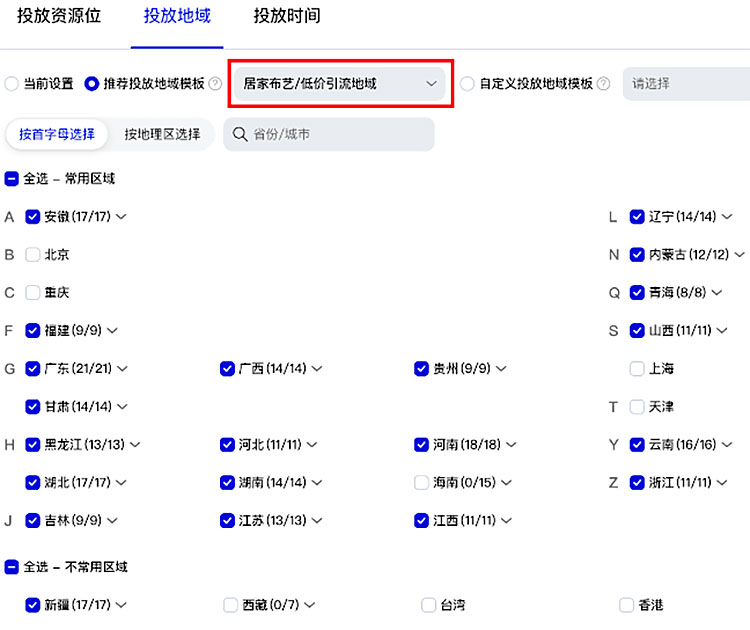
Task: Uncheck the 黑龙江 checkbox
Action: (x=33, y=444)
